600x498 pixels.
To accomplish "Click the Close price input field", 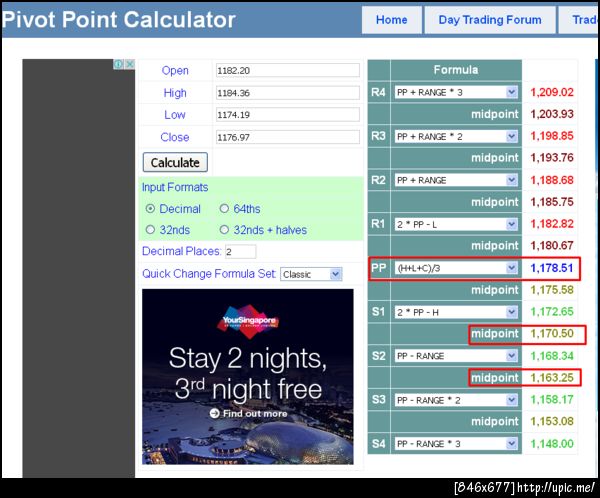I will (288, 137).
